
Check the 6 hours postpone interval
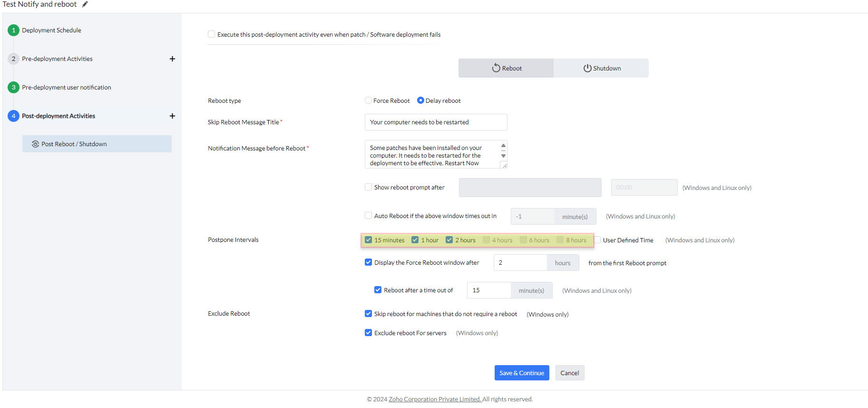click(523, 240)
